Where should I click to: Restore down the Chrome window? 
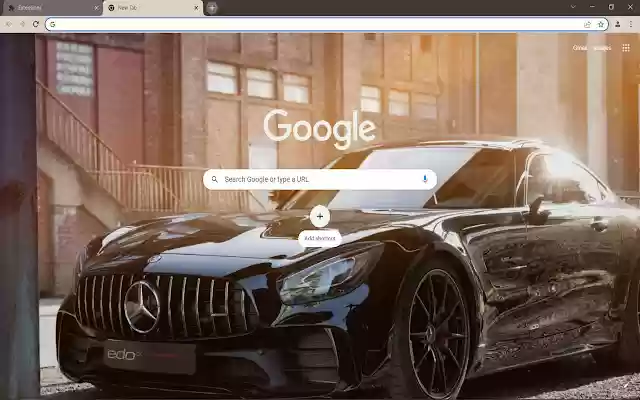point(611,7)
